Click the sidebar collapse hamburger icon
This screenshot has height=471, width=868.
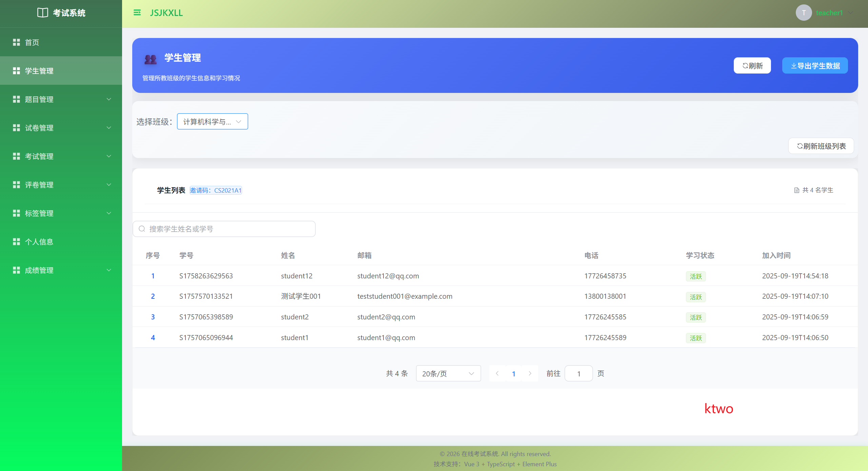point(137,13)
